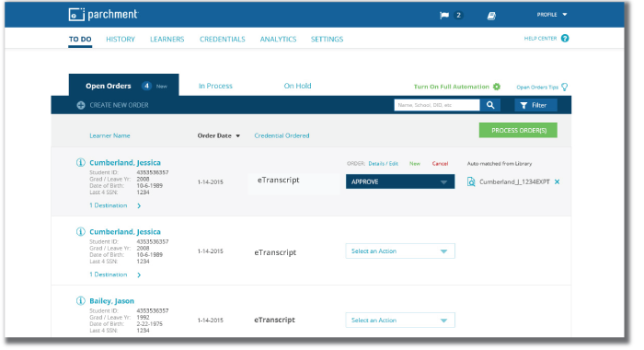Click the Filter button
Screen dimensions: 644x350
(x=535, y=105)
